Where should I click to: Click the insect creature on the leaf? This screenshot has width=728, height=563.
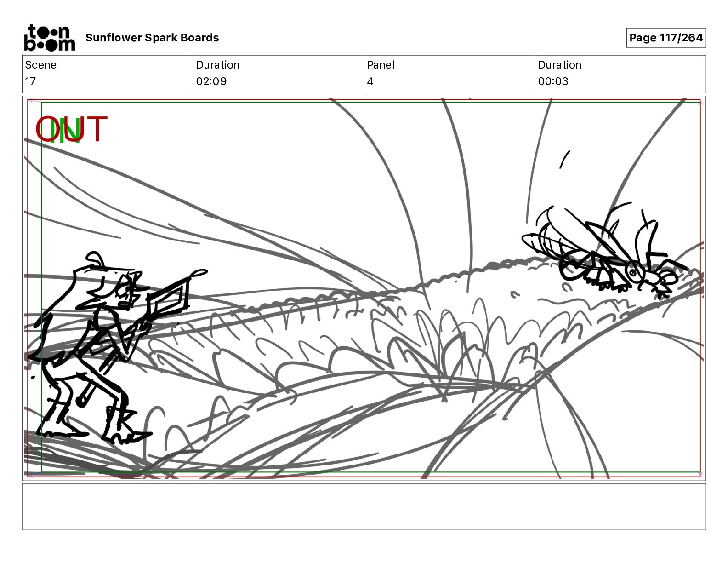[x=605, y=251]
